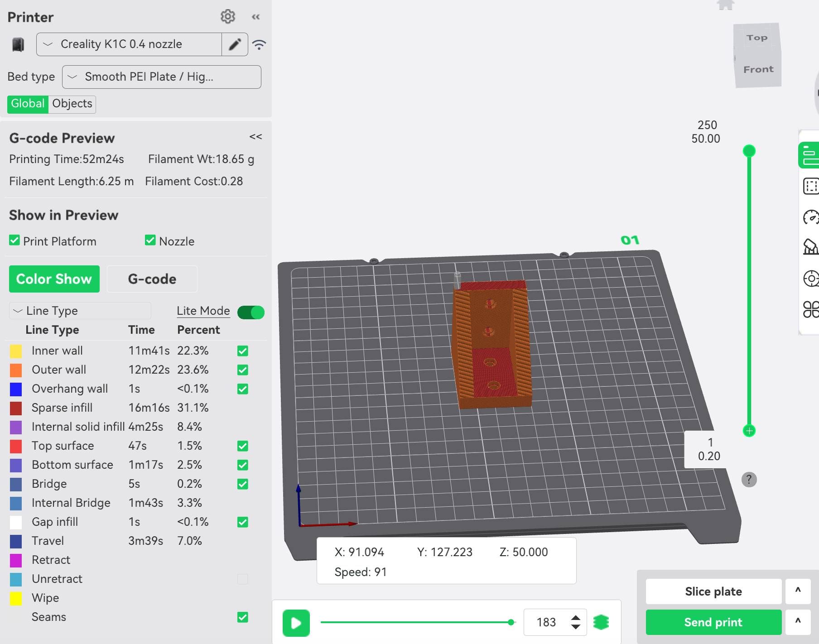Click the Wi-Fi connection icon

point(259,44)
